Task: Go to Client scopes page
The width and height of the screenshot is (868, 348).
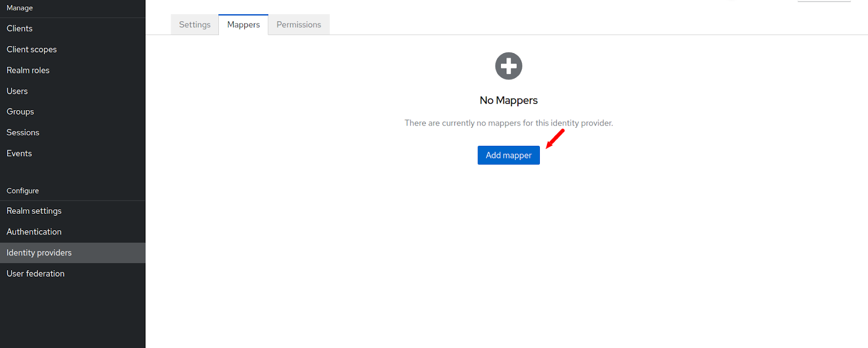Action: pos(32,49)
